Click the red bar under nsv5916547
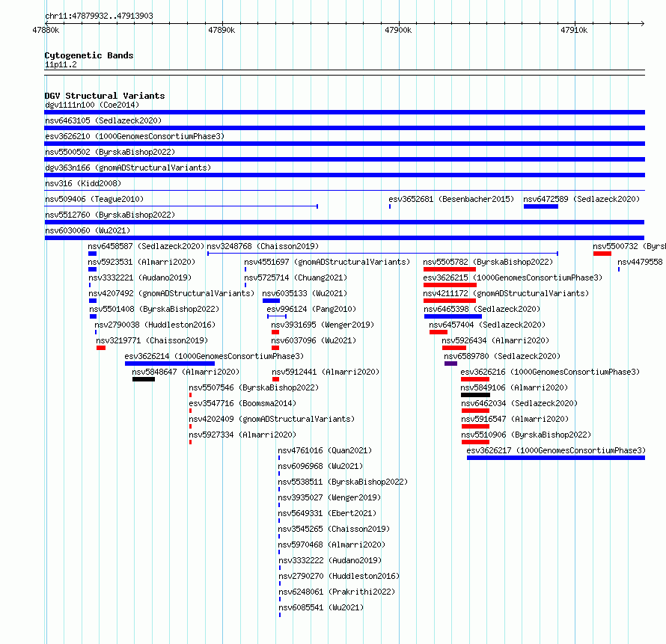The width and height of the screenshot is (666, 644). coord(475,426)
